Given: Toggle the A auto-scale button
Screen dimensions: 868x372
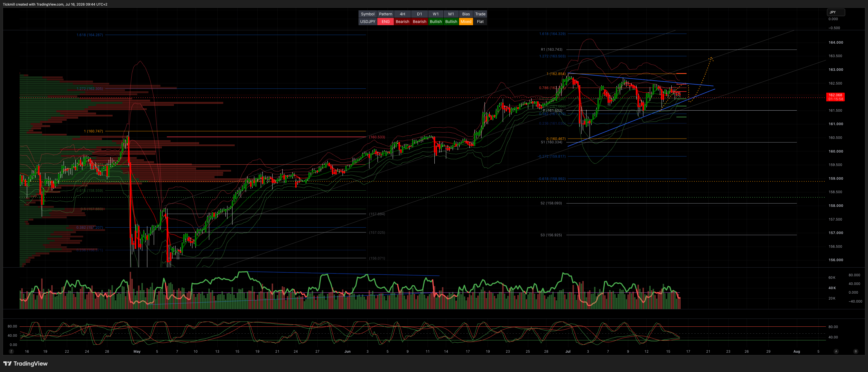Looking at the screenshot, I should (x=836, y=351).
